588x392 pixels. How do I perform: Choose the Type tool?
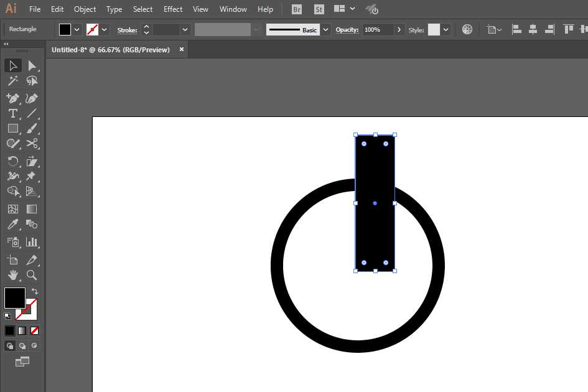click(x=13, y=113)
